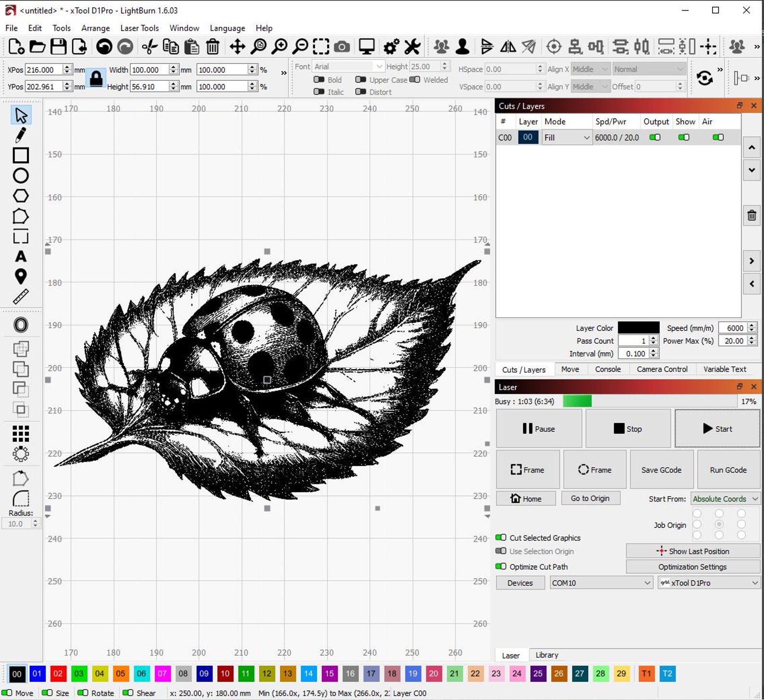Activate the Create Text tool
Screen dimensions: 764x700
(x=20, y=256)
